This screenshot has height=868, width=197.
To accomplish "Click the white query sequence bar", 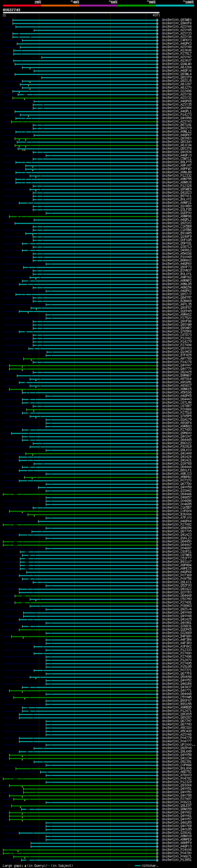I will (81, 13).
